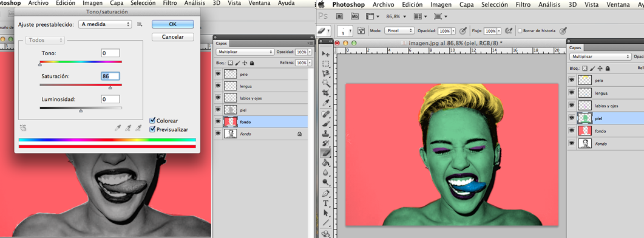Click the Luminosidad slider handle
Viewport: 644px width, 238px height.
[81, 110]
